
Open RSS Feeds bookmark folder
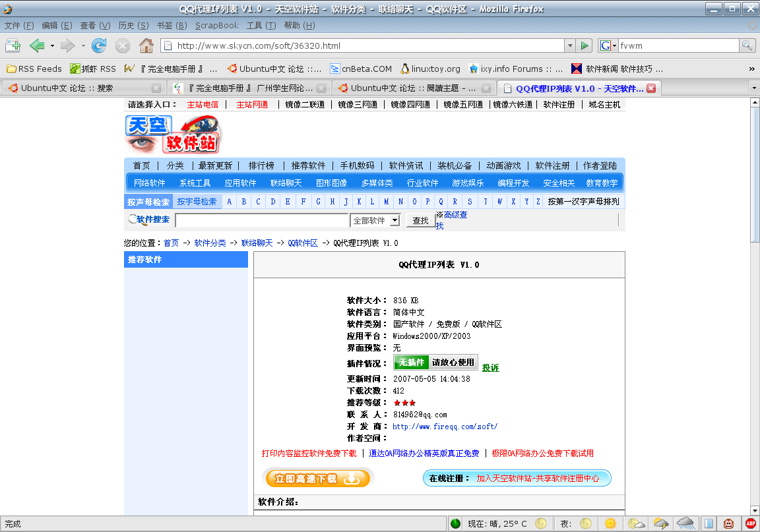coord(34,69)
